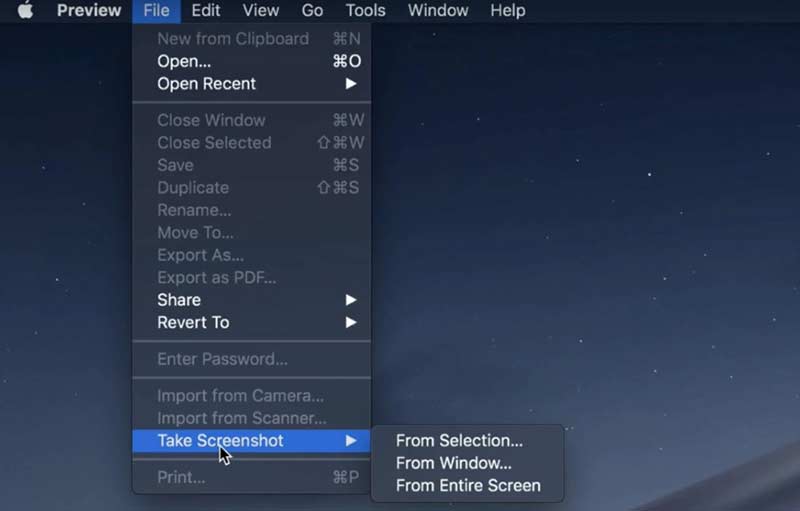Open the Edit menu
Image resolution: width=800 pixels, height=511 pixels.
click(x=206, y=11)
